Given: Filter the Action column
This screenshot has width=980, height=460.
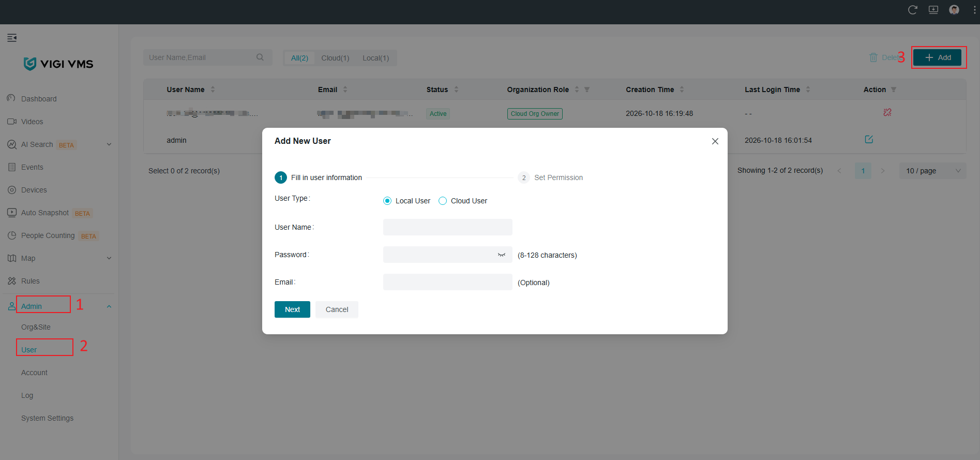Looking at the screenshot, I should (x=894, y=90).
